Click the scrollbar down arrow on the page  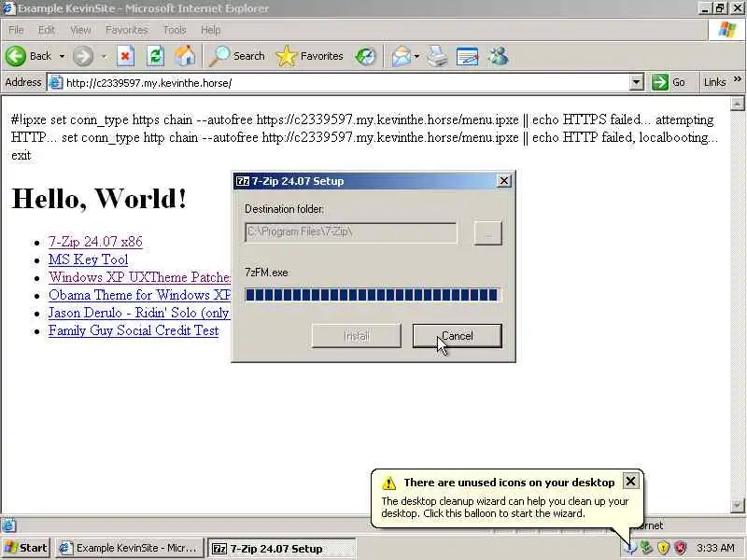pyautogui.click(x=737, y=505)
